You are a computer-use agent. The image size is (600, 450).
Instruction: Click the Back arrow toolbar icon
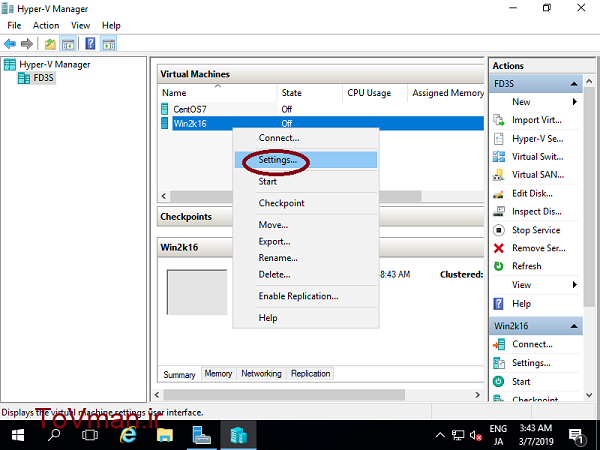coord(10,44)
